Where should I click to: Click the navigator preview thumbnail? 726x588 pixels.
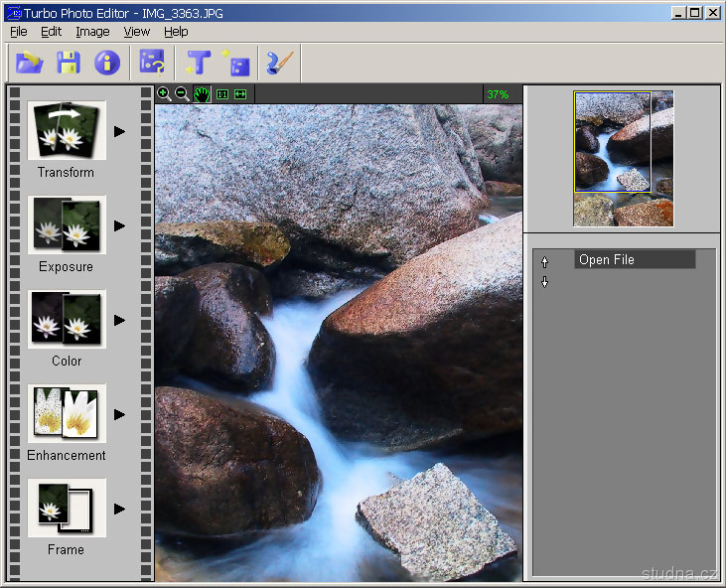click(x=623, y=159)
